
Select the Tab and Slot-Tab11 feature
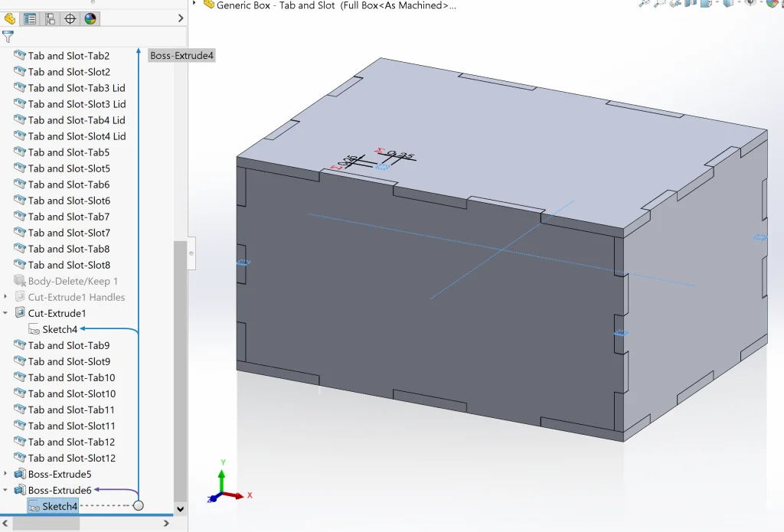point(71,410)
